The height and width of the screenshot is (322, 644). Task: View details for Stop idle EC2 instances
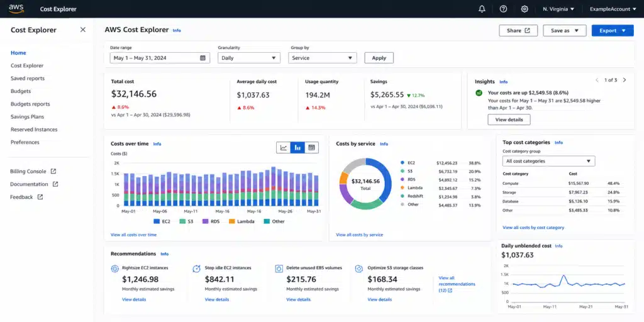point(217,299)
